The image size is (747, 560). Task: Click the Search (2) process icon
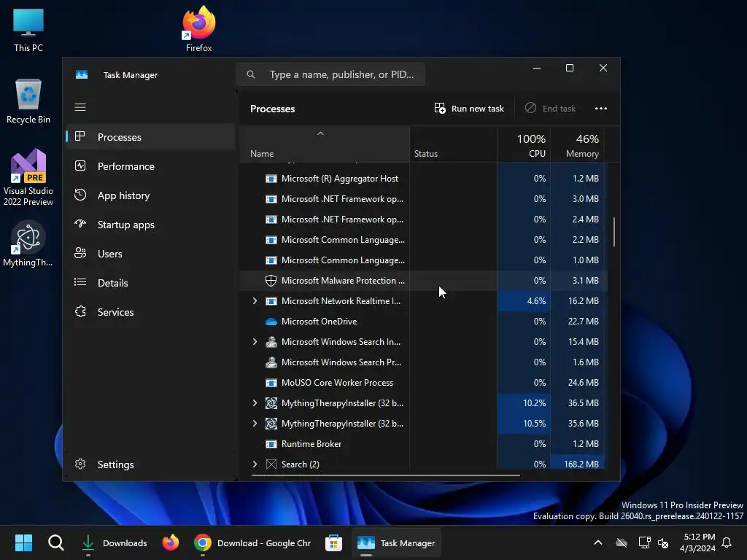(271, 464)
